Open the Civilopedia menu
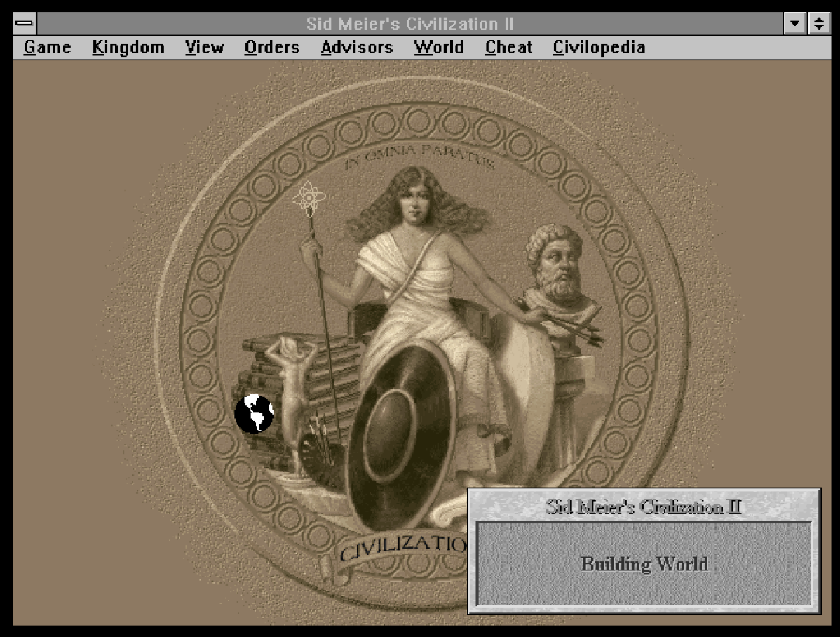 tap(599, 48)
